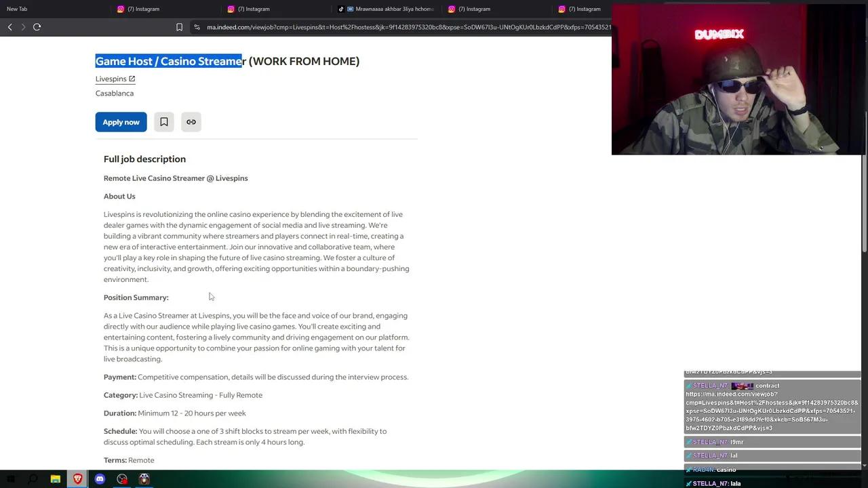Click the About Us heading
Image resolution: width=868 pixels, height=488 pixels.
[119, 197]
